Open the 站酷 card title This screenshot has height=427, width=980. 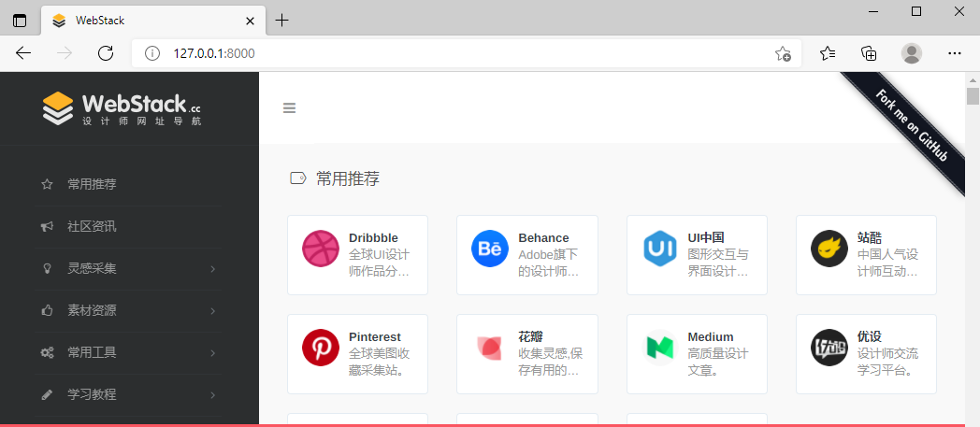pos(870,238)
